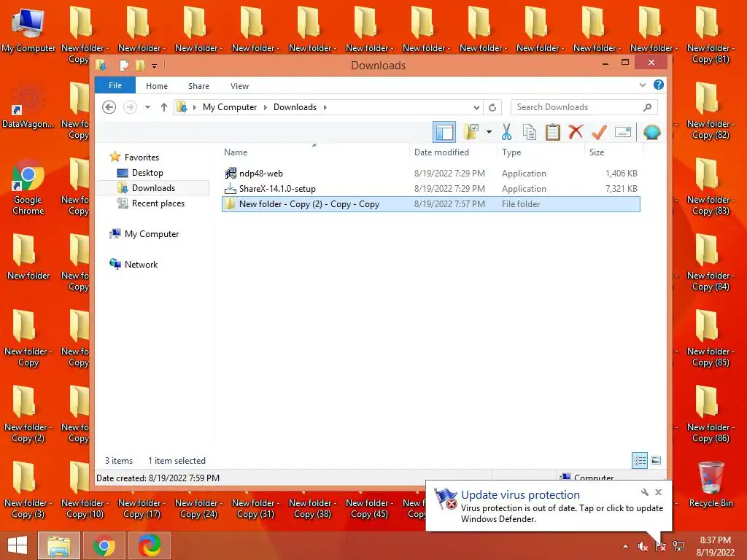Switch to details view in status bar
Screen dimensions: 747x560
click(639, 461)
